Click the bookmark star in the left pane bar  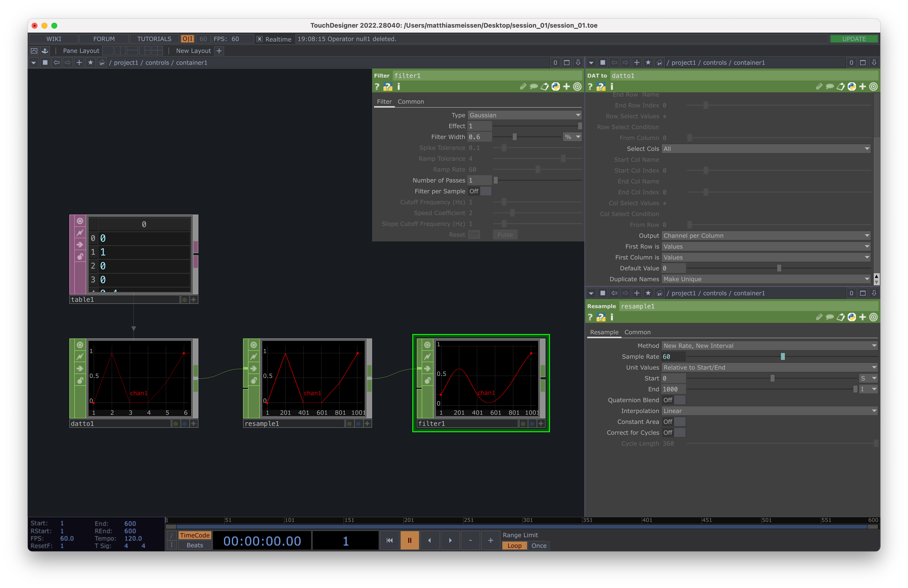[x=90, y=63]
